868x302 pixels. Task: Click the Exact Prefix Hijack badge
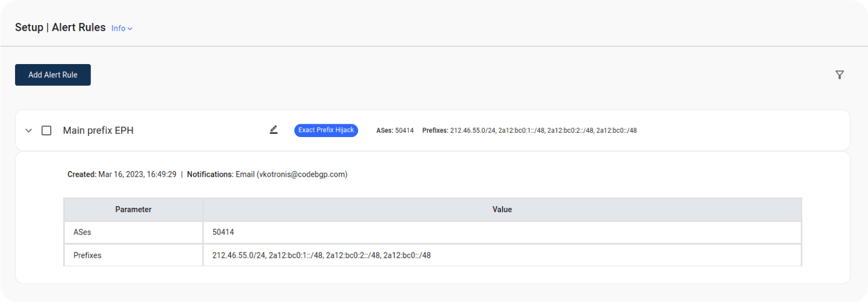coord(326,130)
